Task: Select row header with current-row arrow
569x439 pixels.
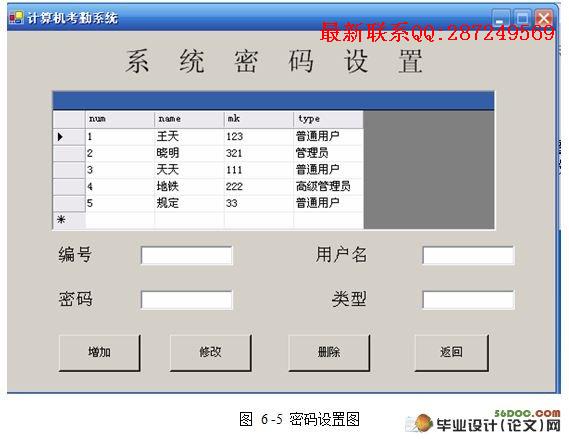Action: [x=69, y=137]
